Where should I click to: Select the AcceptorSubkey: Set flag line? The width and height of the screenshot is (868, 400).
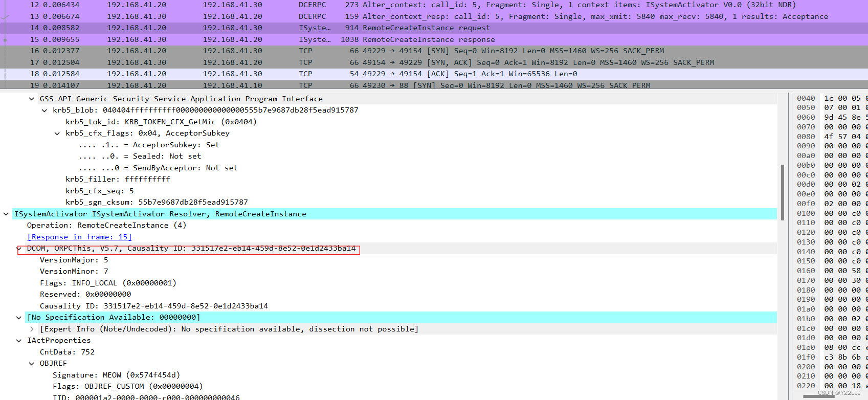click(x=149, y=145)
